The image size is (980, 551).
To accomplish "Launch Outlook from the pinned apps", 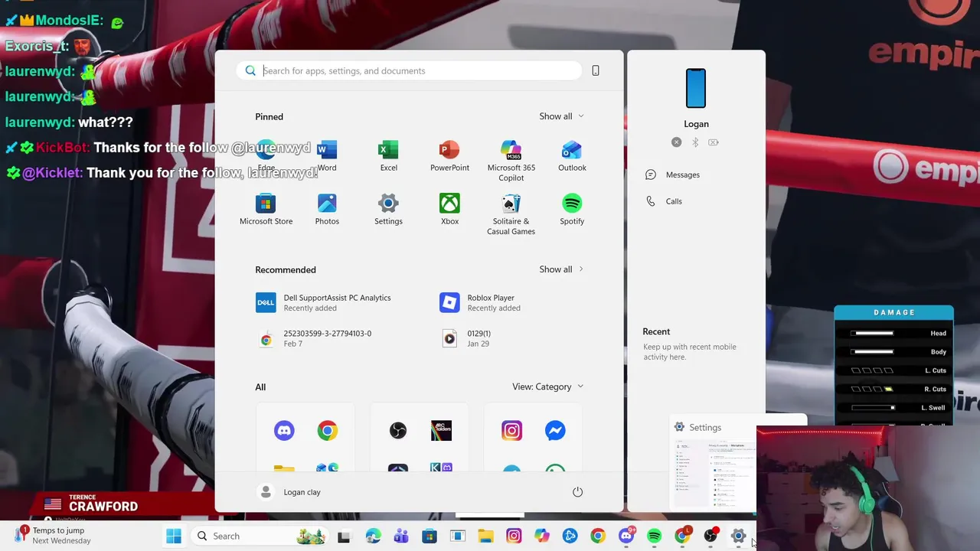I will [572, 156].
